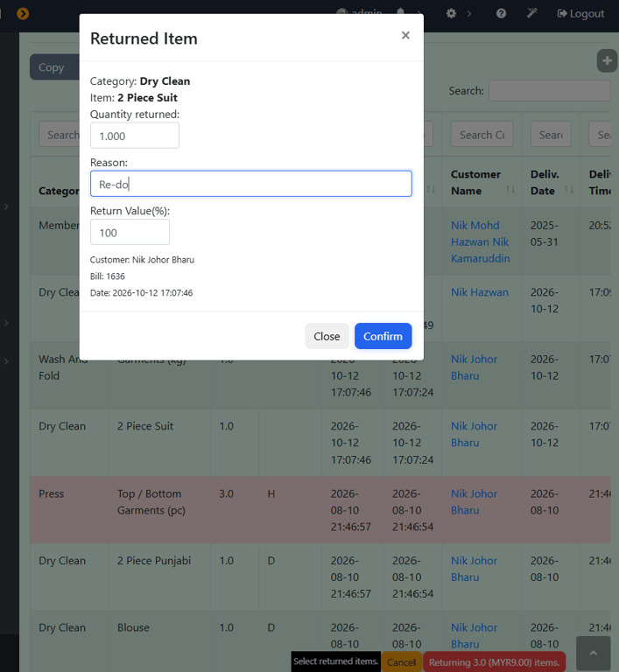This screenshot has height=672, width=619.
Task: Click the orange arrow icon in top bar
Action: [23, 14]
